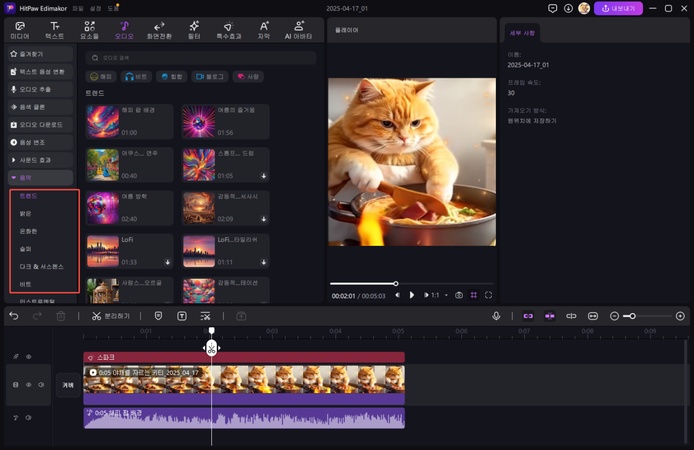Screen dimensions: 694x450
Task: Open the 화면전환 transitions tab
Action: 159,29
